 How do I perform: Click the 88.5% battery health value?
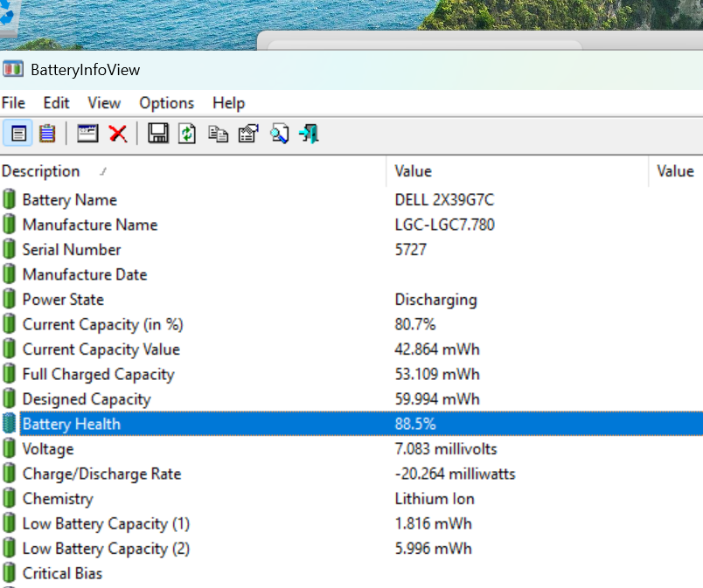pyautogui.click(x=415, y=424)
